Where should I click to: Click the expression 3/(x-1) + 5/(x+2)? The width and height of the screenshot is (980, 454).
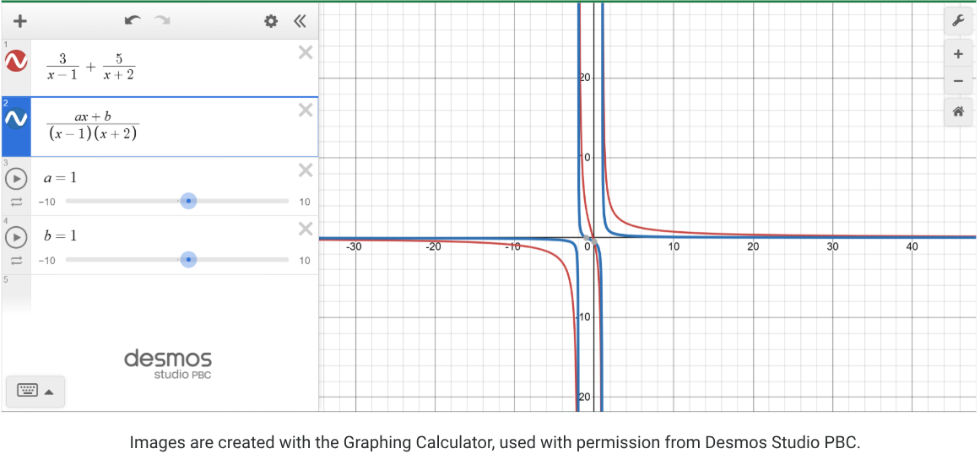click(x=90, y=68)
